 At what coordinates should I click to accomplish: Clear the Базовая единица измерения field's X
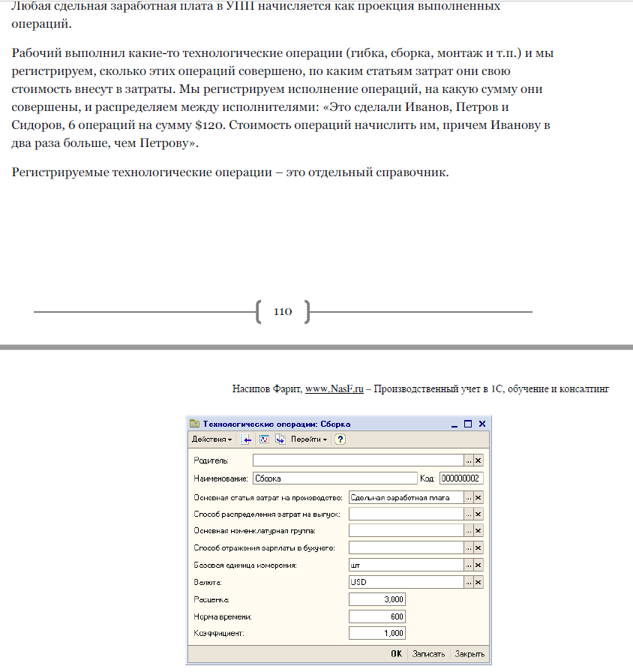click(x=478, y=565)
